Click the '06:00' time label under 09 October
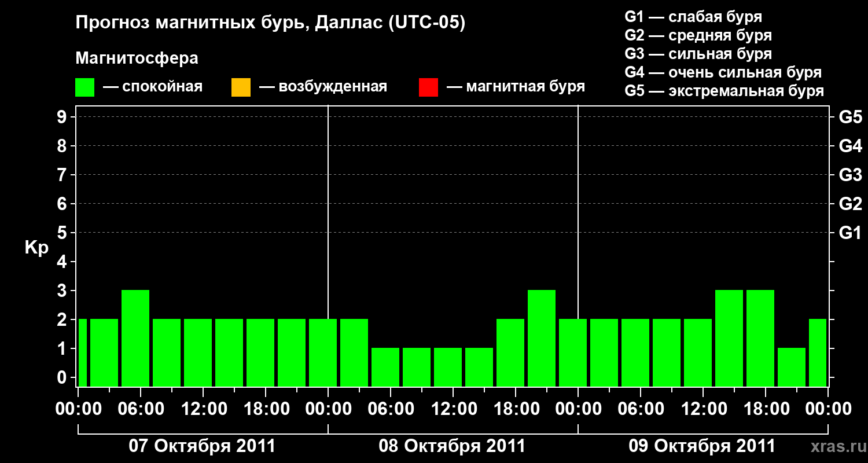 pyautogui.click(x=641, y=409)
